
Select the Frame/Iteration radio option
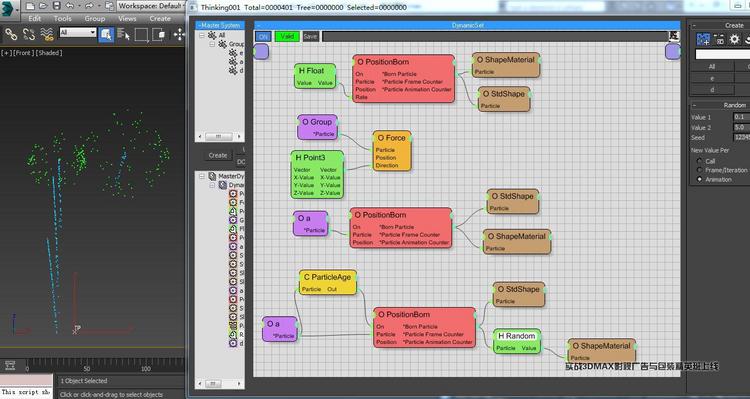[x=700, y=170]
